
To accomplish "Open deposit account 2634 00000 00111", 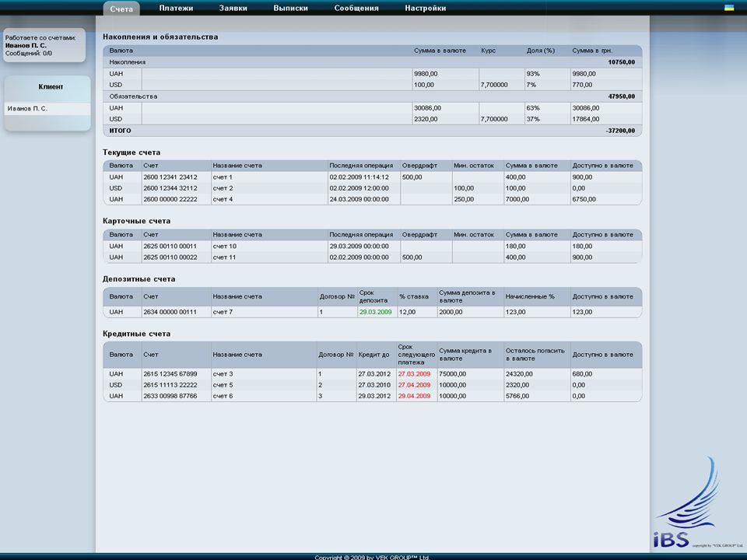I will point(170,312).
